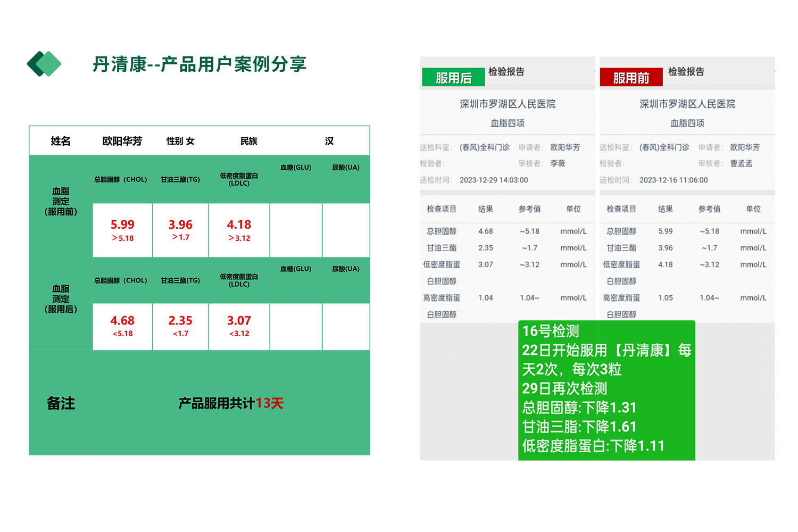
Task: Select red value 5.99 in the table
Action: [x=122, y=225]
